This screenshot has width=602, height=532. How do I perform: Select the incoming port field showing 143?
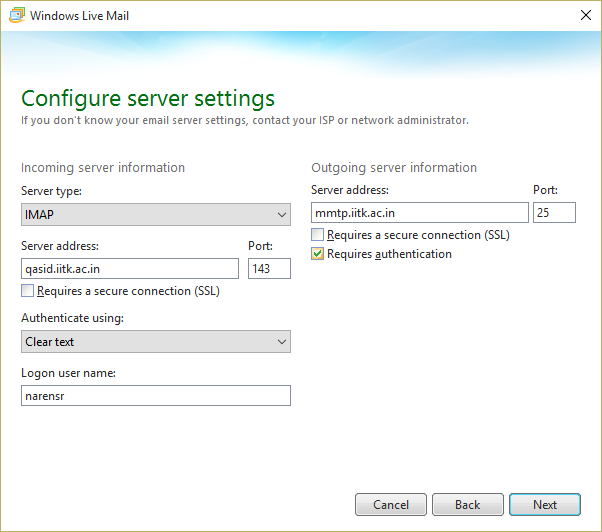(269, 268)
